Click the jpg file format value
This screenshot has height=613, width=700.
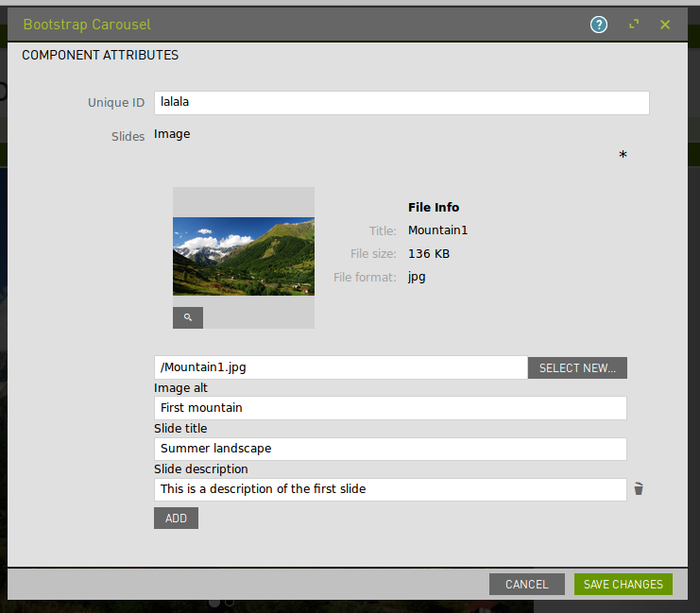[417, 277]
